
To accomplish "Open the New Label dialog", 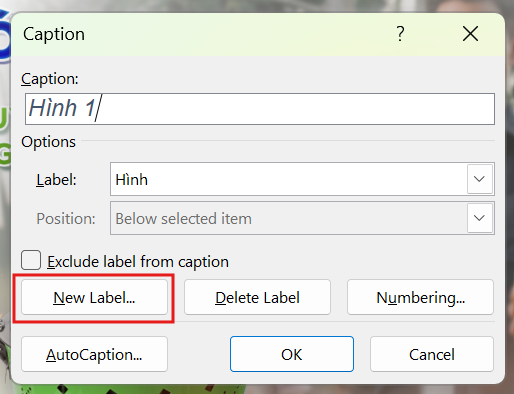I will (94, 297).
